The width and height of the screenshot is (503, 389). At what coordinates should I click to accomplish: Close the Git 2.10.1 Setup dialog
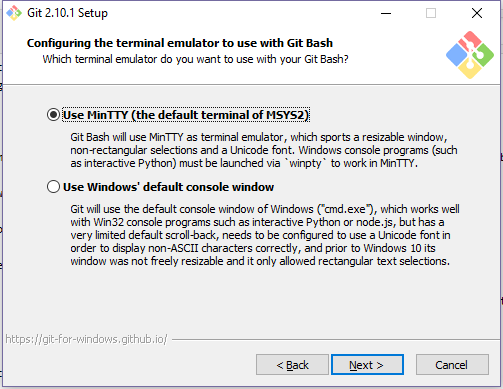pyautogui.click(x=477, y=13)
